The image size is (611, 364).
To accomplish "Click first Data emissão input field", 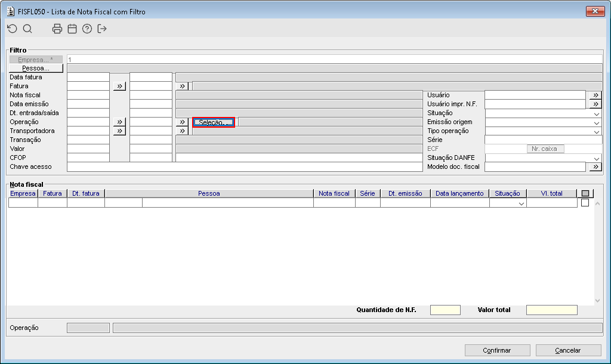I will point(88,104).
